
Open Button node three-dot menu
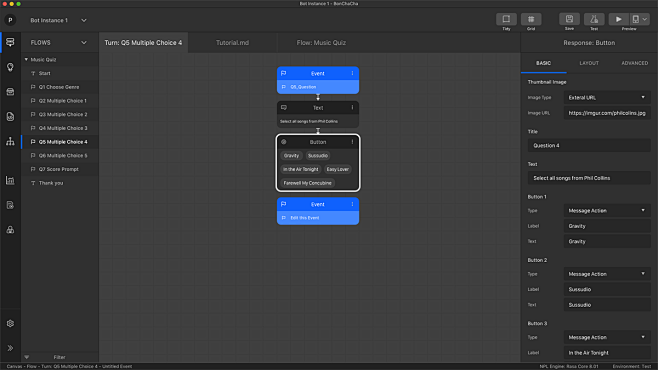pos(352,142)
